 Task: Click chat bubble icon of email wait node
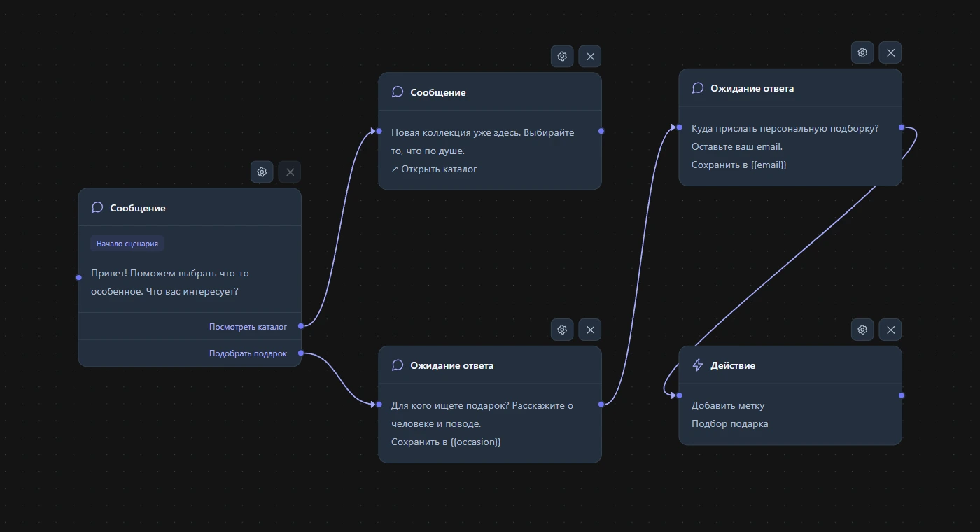click(698, 88)
